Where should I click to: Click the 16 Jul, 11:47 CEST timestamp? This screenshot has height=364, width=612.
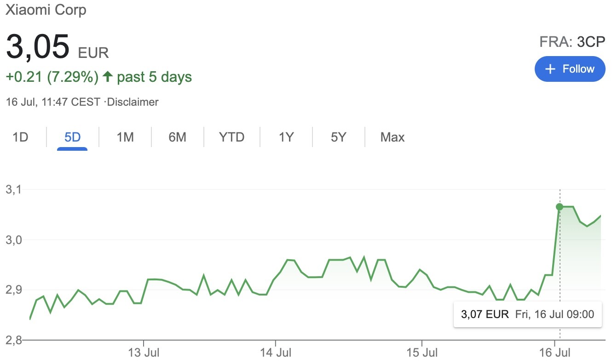pyautogui.click(x=53, y=102)
